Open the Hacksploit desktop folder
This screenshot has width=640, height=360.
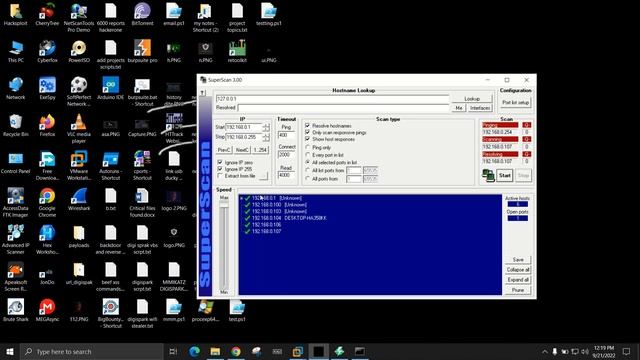point(16,14)
